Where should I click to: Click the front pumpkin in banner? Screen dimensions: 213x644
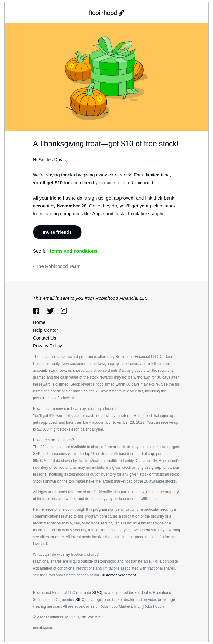click(x=88, y=102)
